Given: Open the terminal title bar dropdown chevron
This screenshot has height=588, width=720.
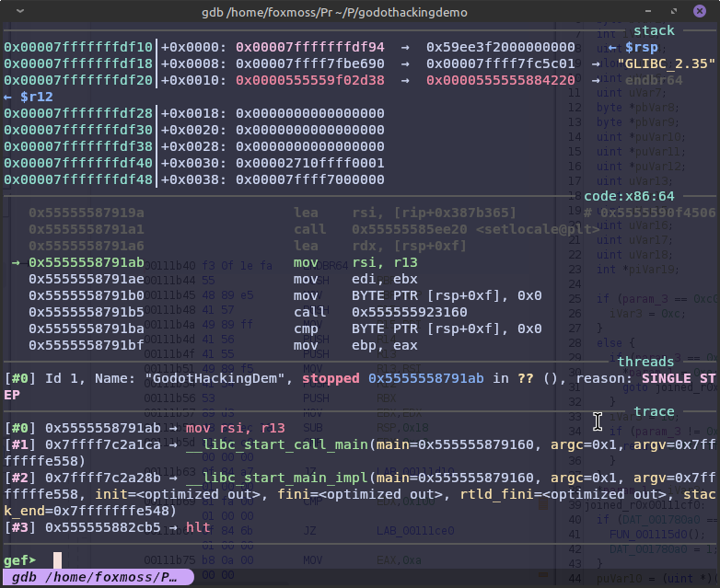Looking at the screenshot, I should (19, 11).
